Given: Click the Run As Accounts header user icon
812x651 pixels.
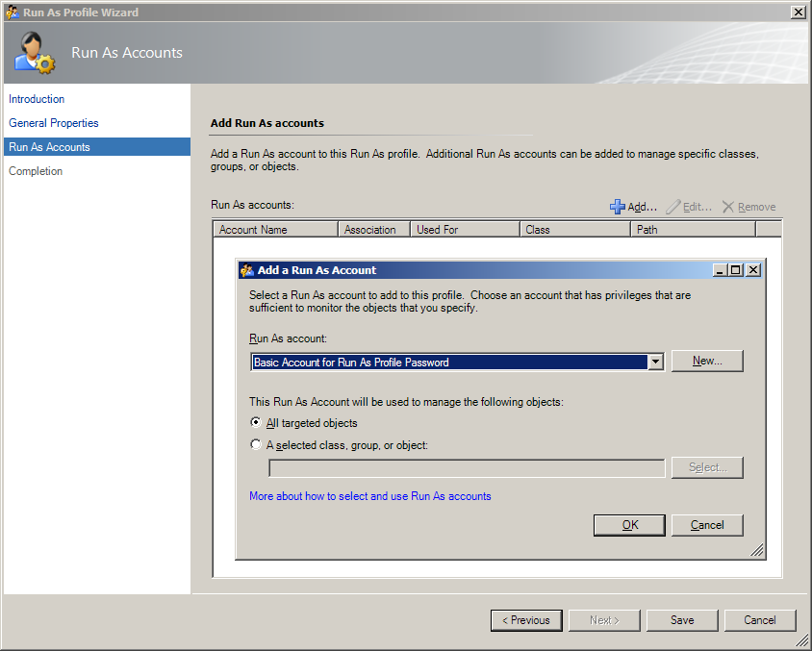Looking at the screenshot, I should (x=35, y=53).
